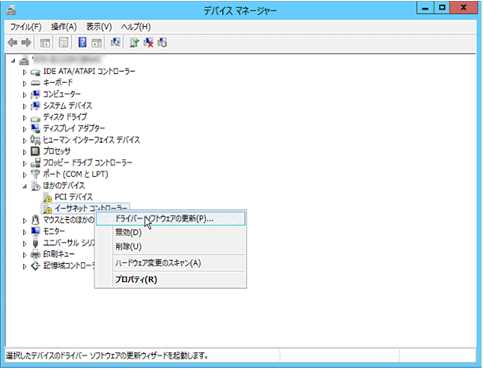Click the ポート (COM と LPT) icon

(x=35, y=174)
